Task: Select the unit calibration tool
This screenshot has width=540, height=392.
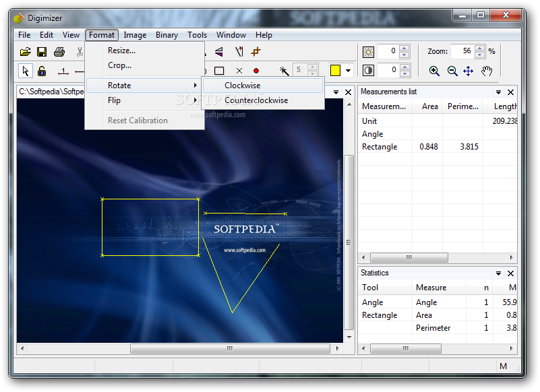Action: (x=63, y=71)
